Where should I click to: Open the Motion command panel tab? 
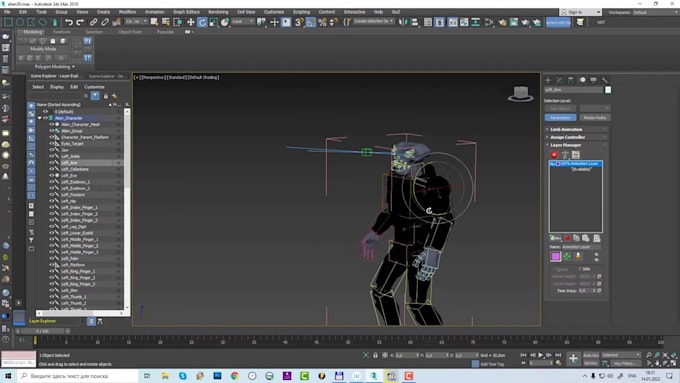582,80
